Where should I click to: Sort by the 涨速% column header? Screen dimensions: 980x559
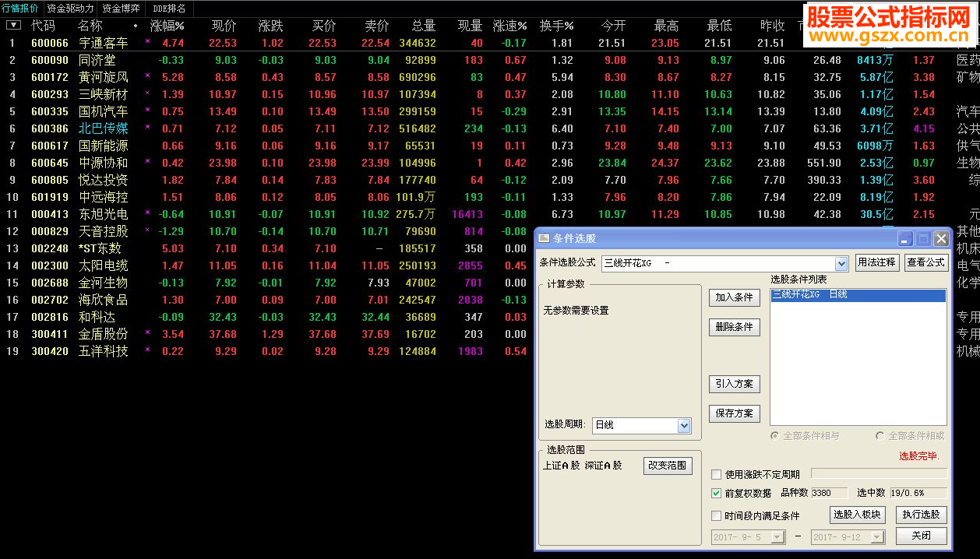pos(509,26)
